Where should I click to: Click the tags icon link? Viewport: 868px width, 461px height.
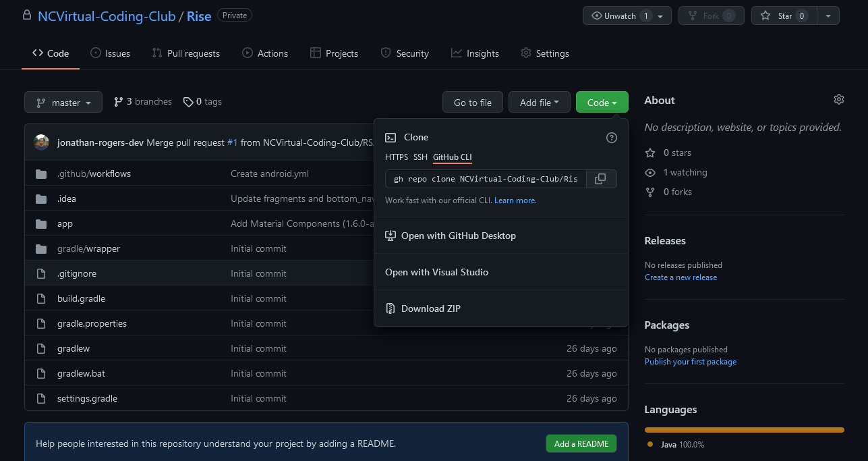(x=202, y=101)
